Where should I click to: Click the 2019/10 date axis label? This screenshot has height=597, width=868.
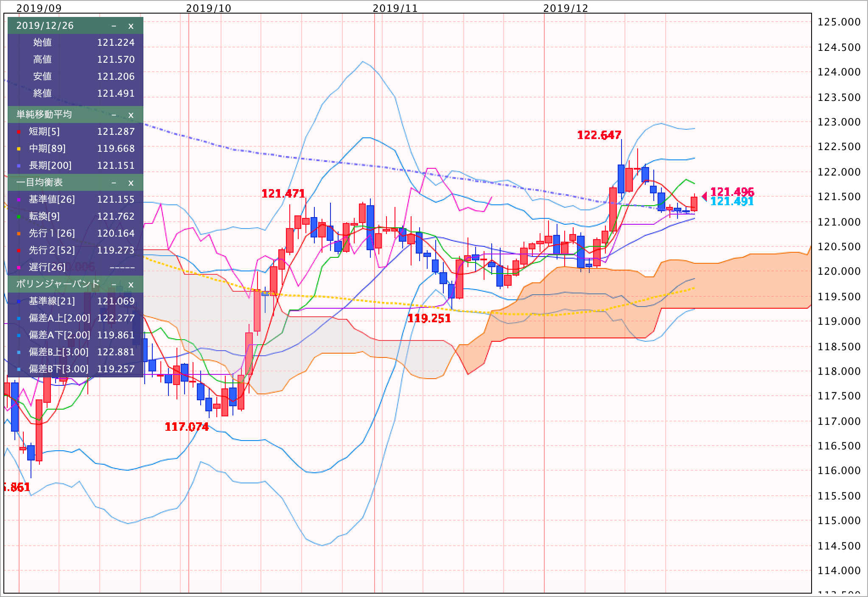(209, 8)
